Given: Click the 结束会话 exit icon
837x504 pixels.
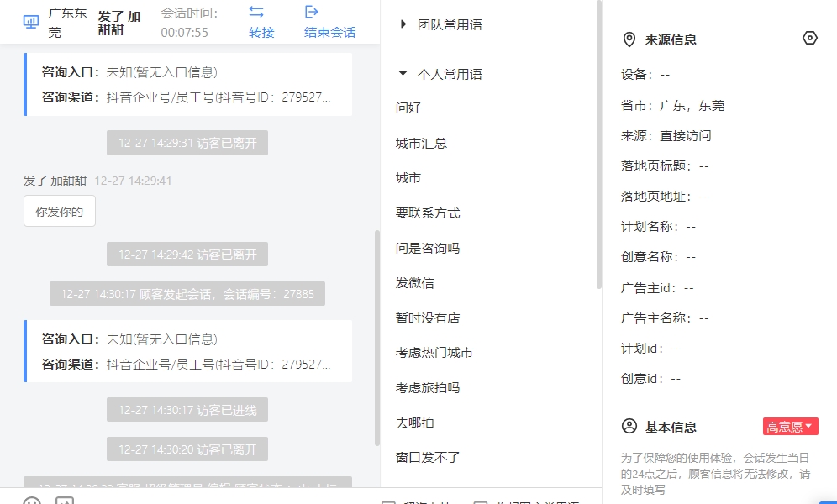Looking at the screenshot, I should [311, 12].
